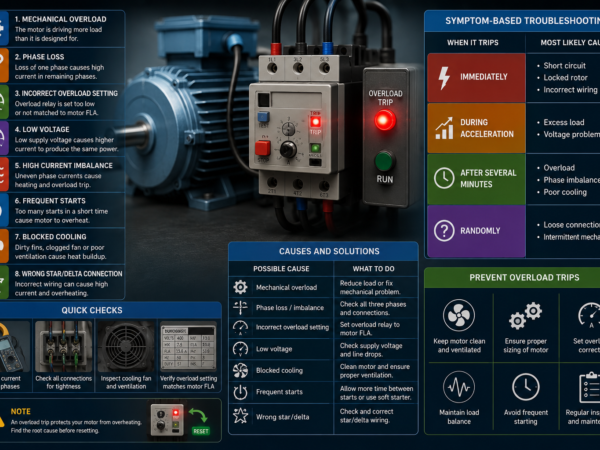Click 'Locked rotor' in the likely causes list

[x=565, y=78]
